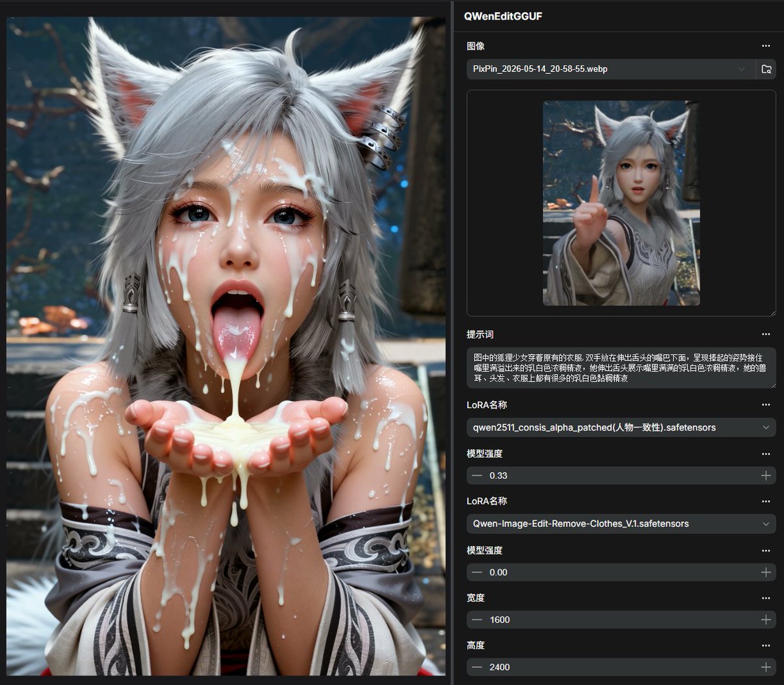Browse for an image with the folder icon
This screenshot has height=685, width=784.
click(x=767, y=69)
